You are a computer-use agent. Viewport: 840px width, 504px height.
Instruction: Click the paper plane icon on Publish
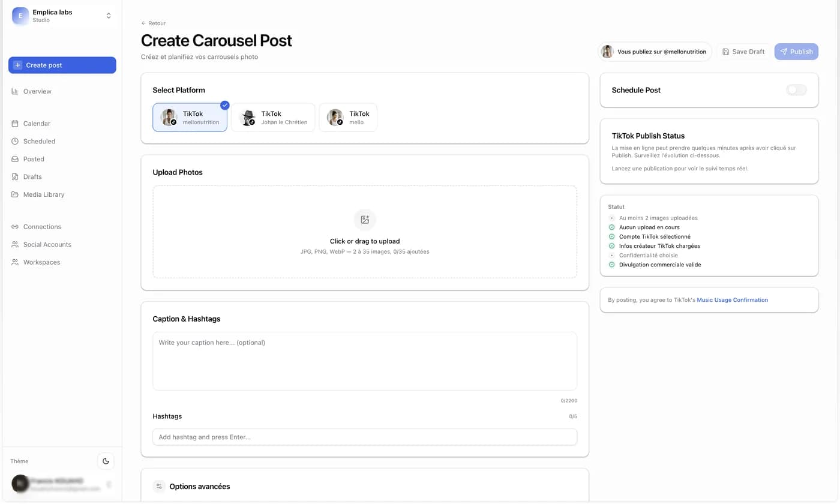point(784,52)
